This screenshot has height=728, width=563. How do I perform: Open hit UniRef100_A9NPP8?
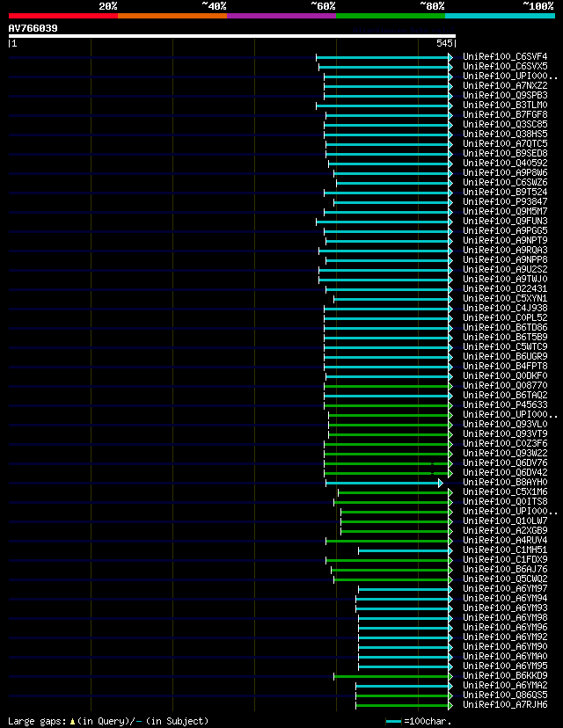click(x=505, y=260)
